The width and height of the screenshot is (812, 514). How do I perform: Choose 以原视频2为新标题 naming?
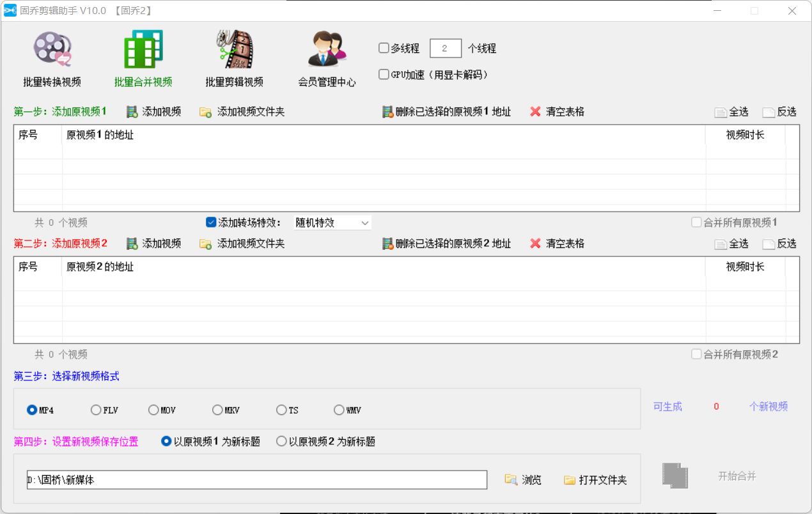point(281,440)
